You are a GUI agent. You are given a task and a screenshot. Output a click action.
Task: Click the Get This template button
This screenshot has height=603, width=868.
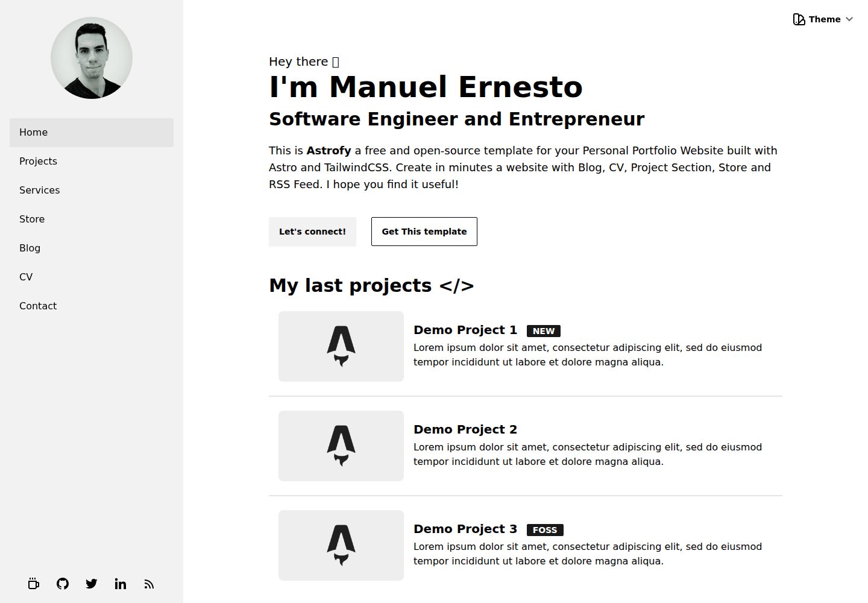coord(424,232)
